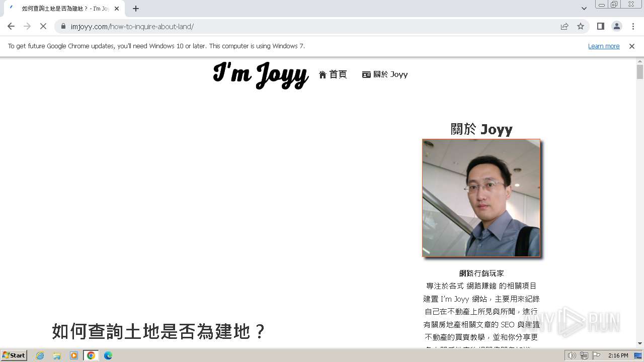
Task: Open Microsoft Edge from taskbar
Action: [108, 355]
